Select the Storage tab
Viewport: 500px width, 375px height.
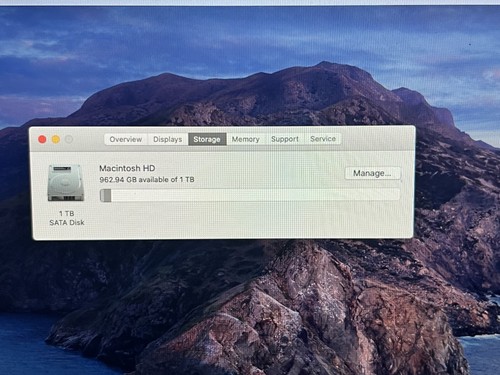[207, 139]
